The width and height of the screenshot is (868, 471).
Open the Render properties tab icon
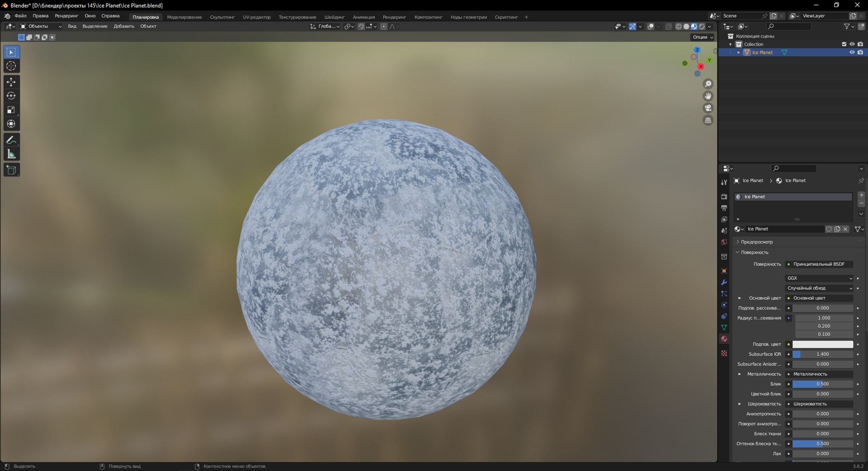tap(724, 197)
